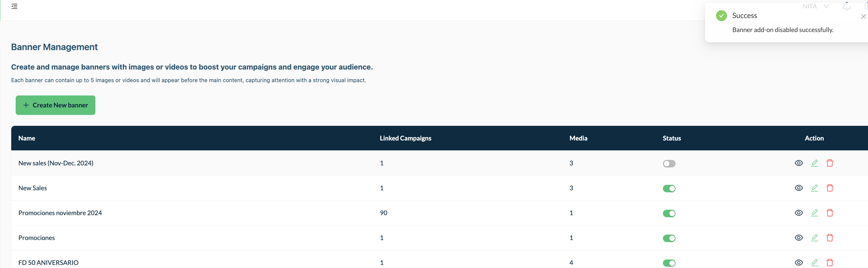Click the Action column header
Image resolution: width=868 pixels, height=268 pixels.
[x=814, y=138]
